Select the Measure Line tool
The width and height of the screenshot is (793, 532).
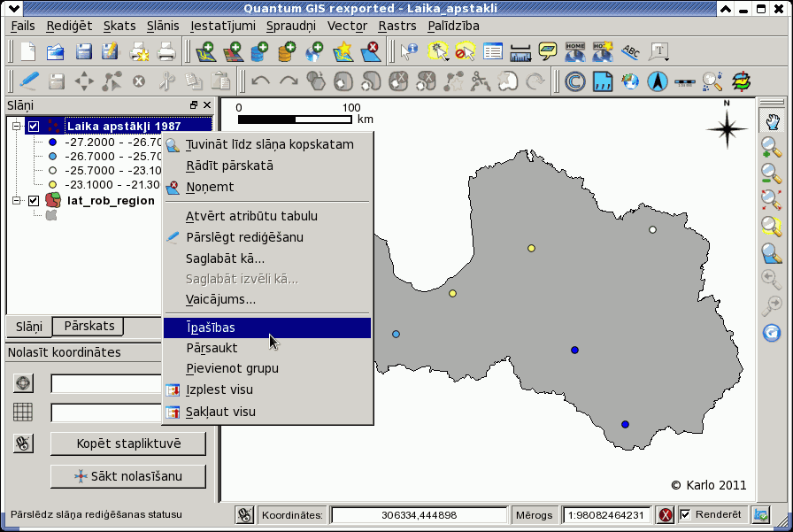click(520, 51)
